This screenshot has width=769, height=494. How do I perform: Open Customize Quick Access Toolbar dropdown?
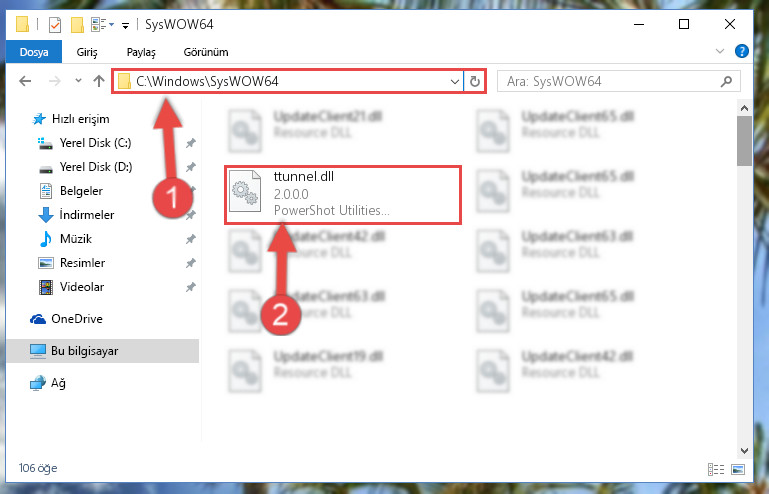(x=126, y=26)
